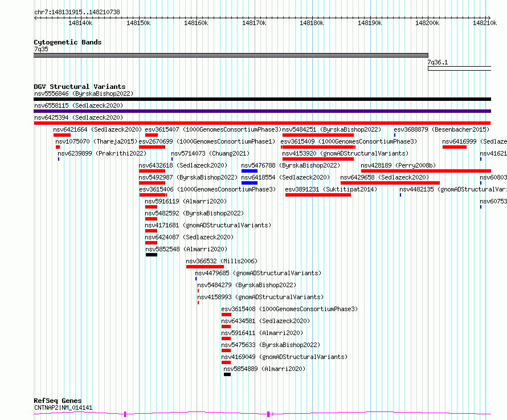Click nsv6434581 (Sedlazeck2020) label
The width and height of the screenshot is (507, 420).
click(x=265, y=321)
